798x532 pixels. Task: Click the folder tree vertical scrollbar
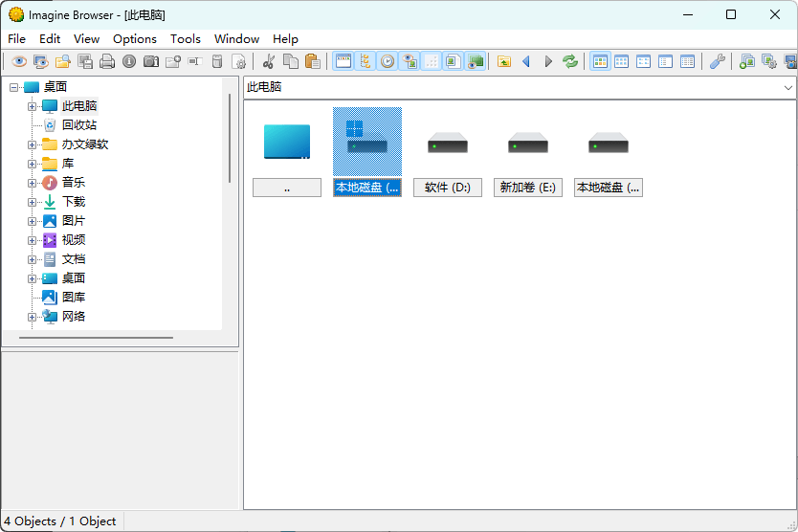(230, 138)
